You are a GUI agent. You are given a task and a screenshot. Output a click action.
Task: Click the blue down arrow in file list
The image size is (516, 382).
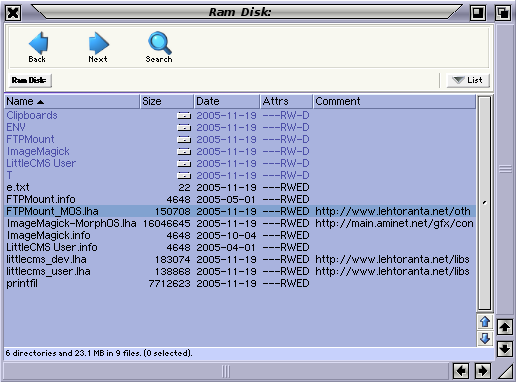[x=485, y=338]
